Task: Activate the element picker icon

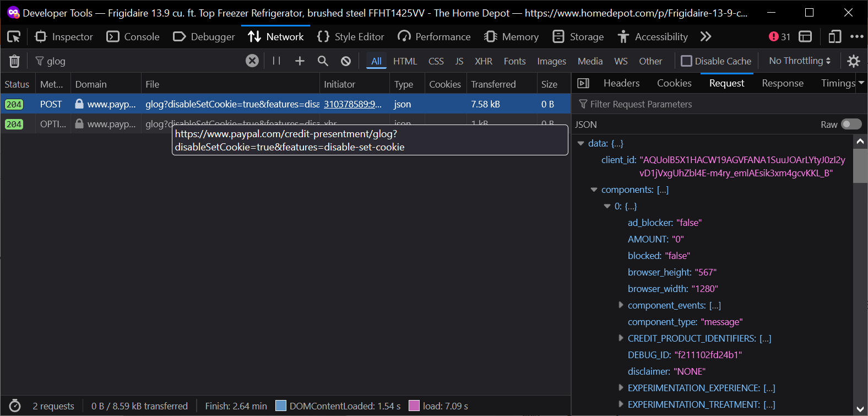Action: pos(14,37)
